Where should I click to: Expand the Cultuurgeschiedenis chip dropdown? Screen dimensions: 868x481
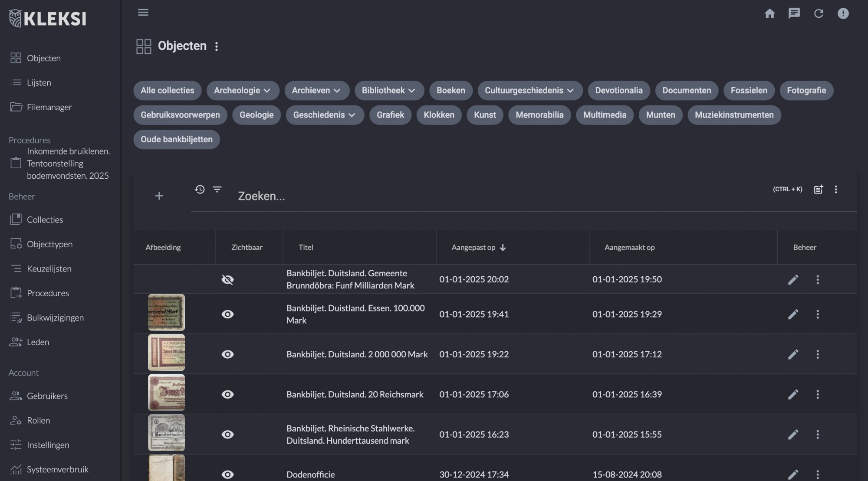(x=570, y=91)
